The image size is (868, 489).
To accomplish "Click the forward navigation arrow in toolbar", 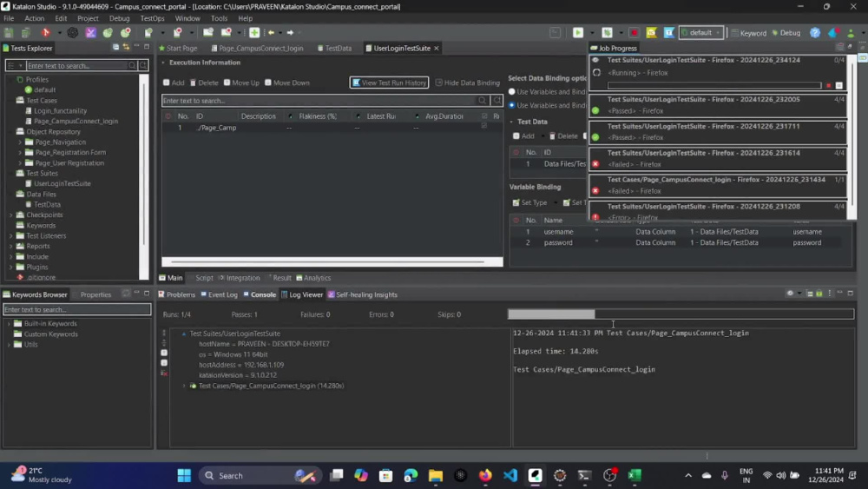I will pos(290,33).
